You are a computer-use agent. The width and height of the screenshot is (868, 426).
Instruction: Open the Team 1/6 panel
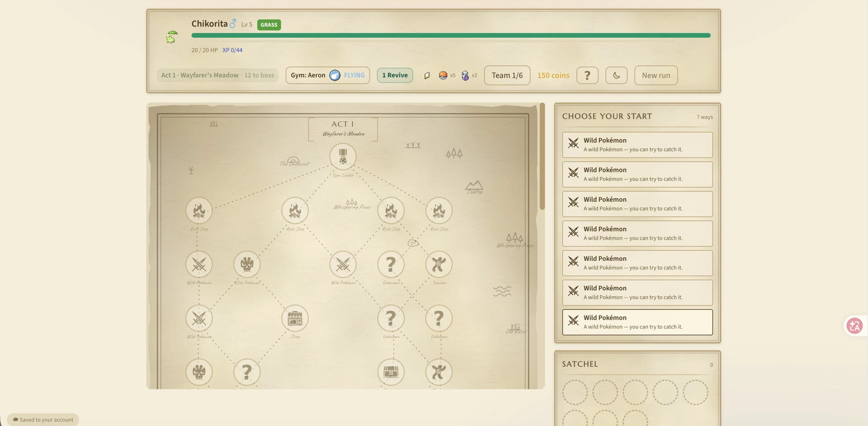507,75
